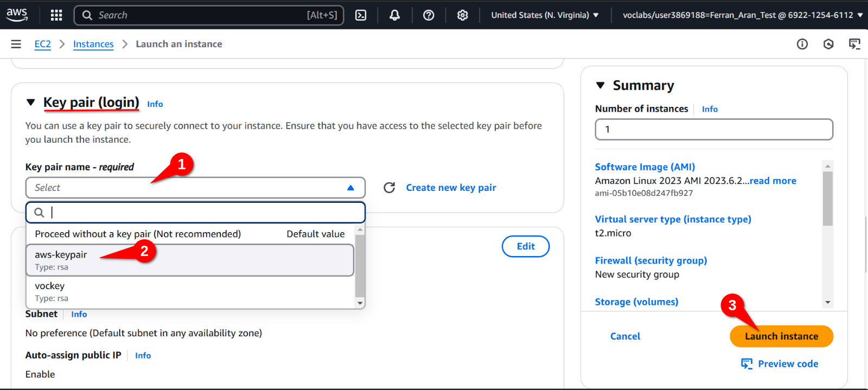Viewport: 868px width, 390px height.
Task: Open the hexagon security icon in the header
Action: pyautogui.click(x=828, y=44)
